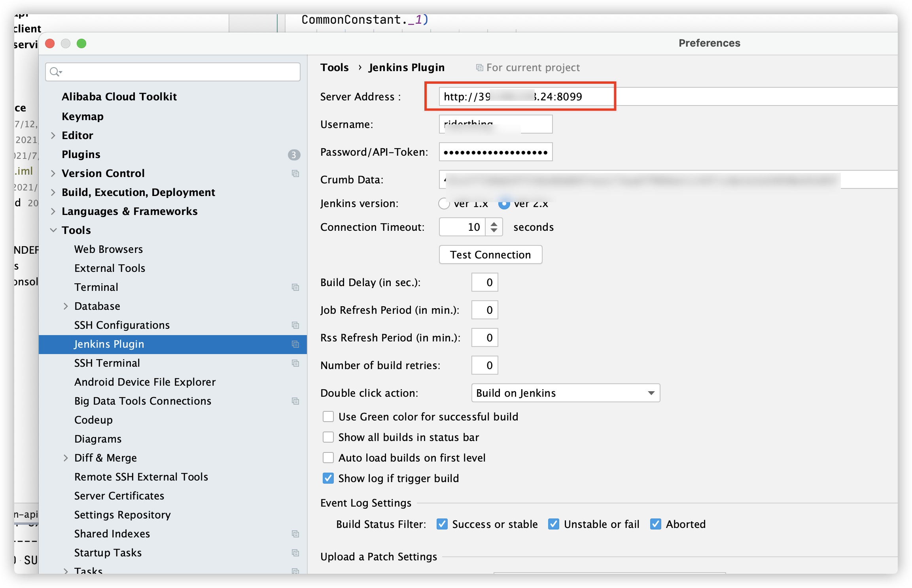The width and height of the screenshot is (912, 588).
Task: Click Connection Timeout stepper arrows
Action: [x=494, y=227]
